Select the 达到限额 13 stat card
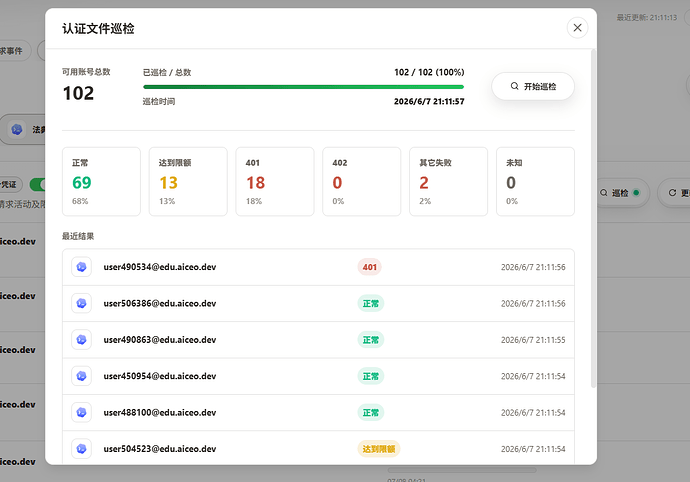The height and width of the screenshot is (482, 690). click(x=188, y=181)
